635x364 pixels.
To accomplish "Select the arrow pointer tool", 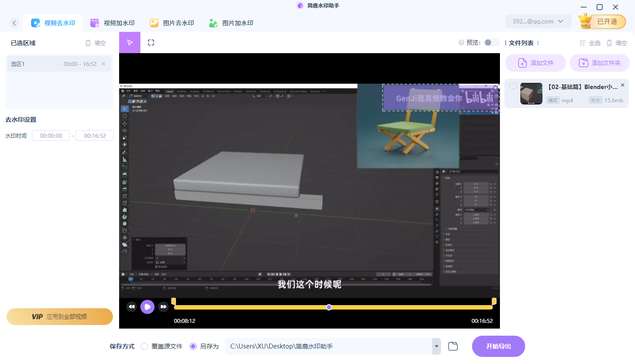I will pyautogui.click(x=130, y=43).
